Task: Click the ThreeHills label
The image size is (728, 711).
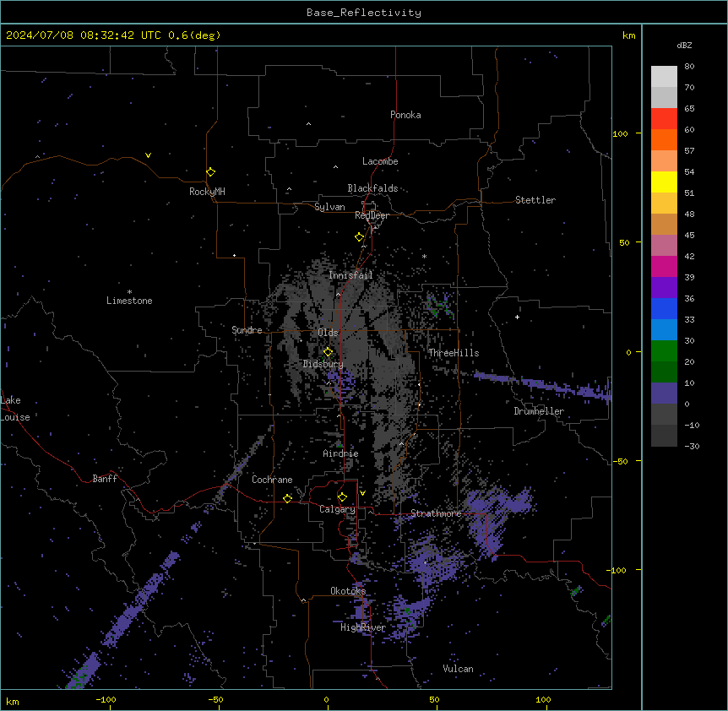Action: point(454,353)
